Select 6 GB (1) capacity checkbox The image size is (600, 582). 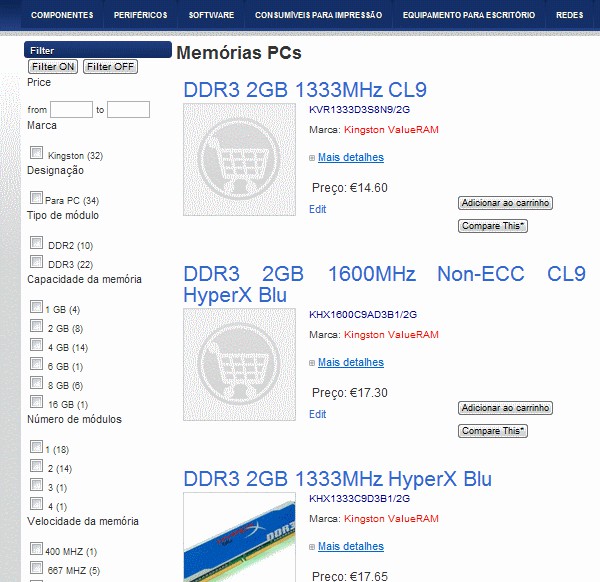coord(36,363)
